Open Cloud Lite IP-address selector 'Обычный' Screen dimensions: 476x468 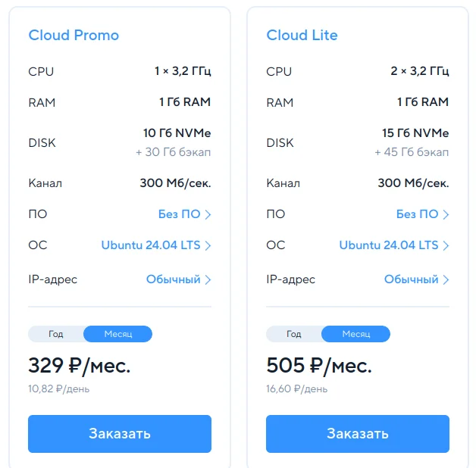[412, 279]
